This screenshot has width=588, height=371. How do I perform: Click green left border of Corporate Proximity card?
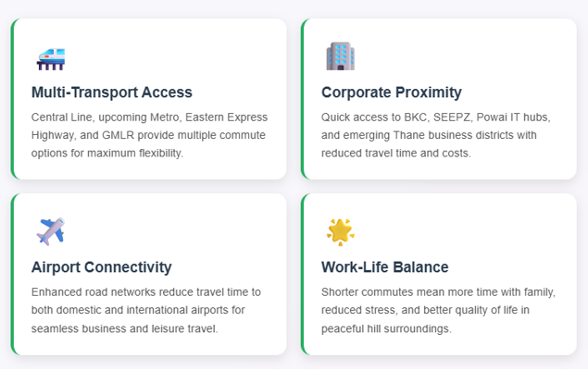303,99
